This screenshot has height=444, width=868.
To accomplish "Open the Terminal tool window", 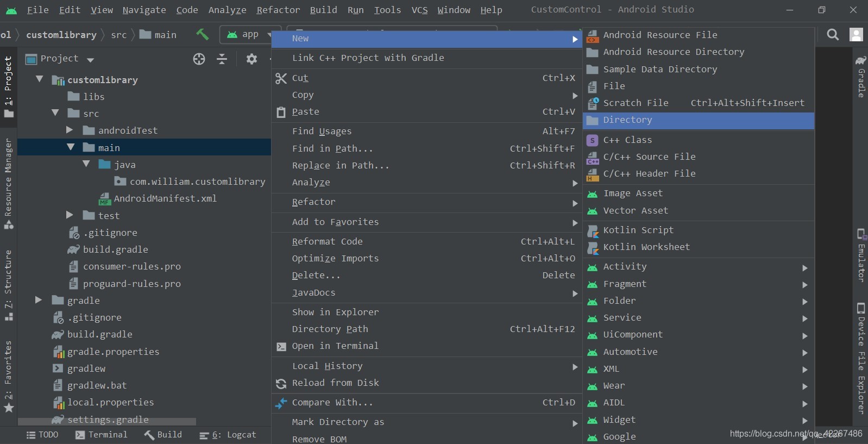I will coord(101,435).
